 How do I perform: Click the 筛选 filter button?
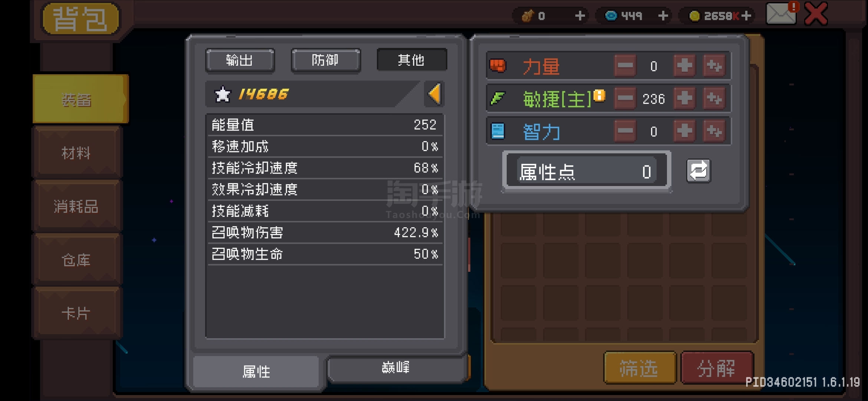click(640, 368)
